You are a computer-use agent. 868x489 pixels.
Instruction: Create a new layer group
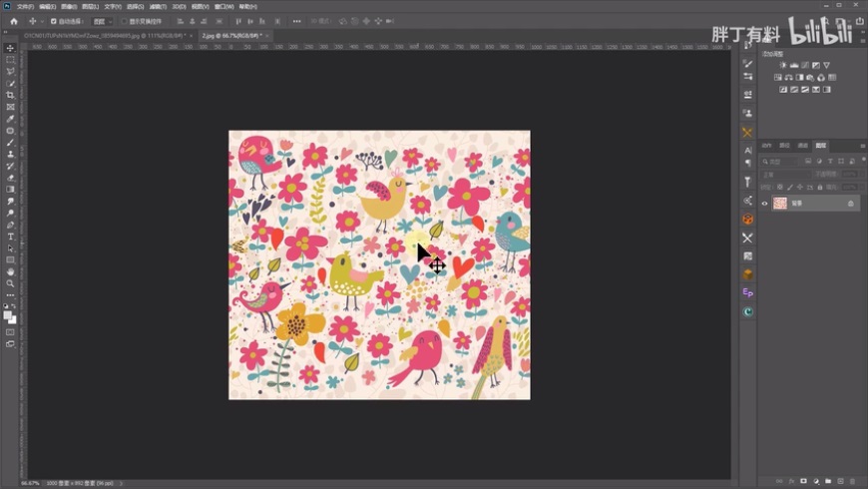(828, 481)
